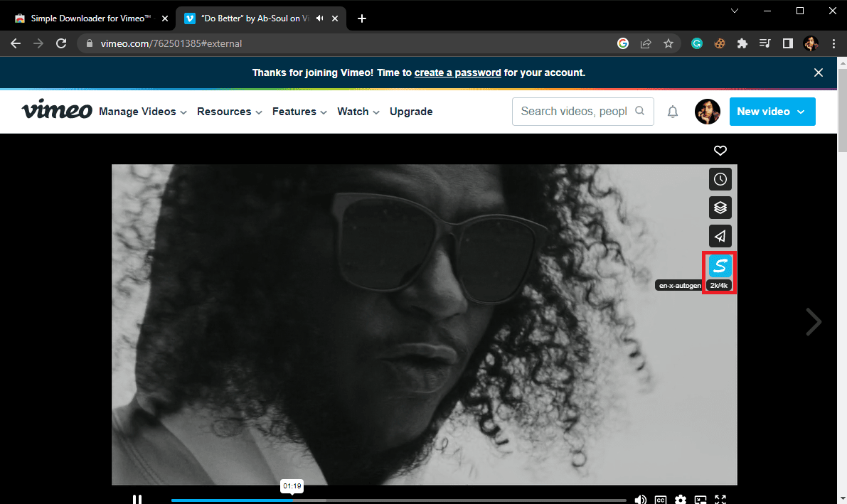Open the New video dropdown button
847x504 pixels.
[x=772, y=112]
